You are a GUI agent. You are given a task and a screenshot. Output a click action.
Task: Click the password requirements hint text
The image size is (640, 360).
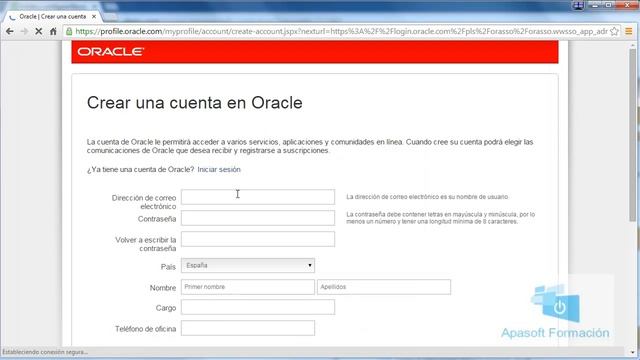click(x=440, y=218)
